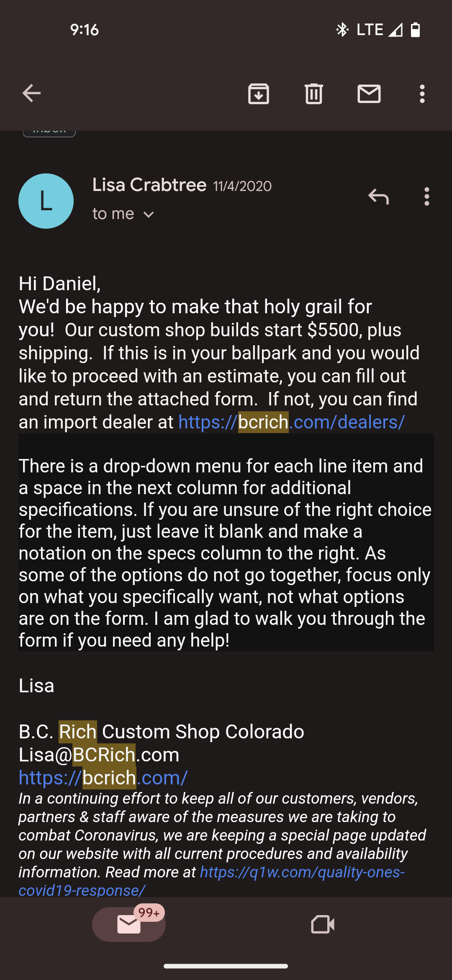452x980 pixels.
Task: Open the bcrich.com/dealers link
Action: pyautogui.click(x=291, y=422)
